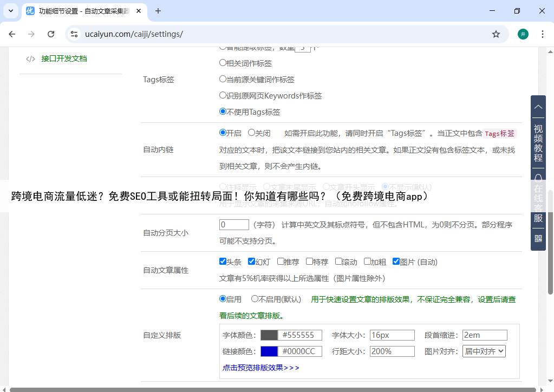Bookmark this page with the star icon
This screenshot has height=392, width=554.
point(496,34)
